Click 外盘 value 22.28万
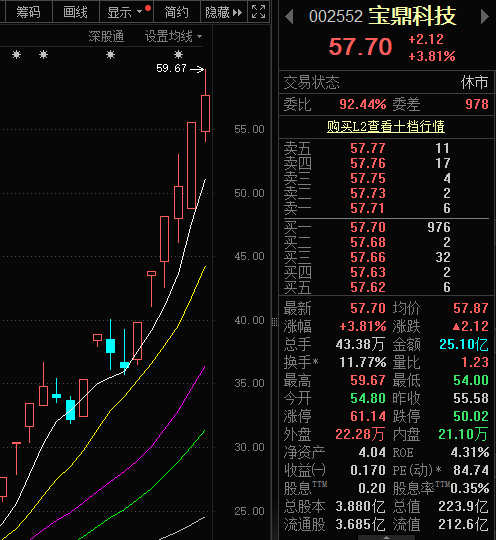This screenshot has width=496, height=540. [360, 434]
